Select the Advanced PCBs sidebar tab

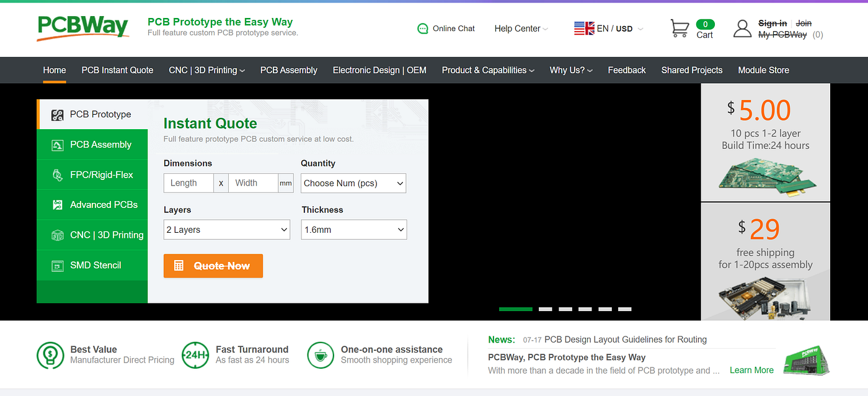click(x=92, y=205)
